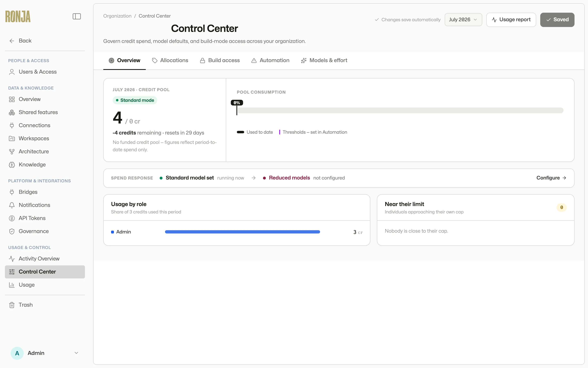
Task: Open Users & Access person icon
Action: pos(12,72)
